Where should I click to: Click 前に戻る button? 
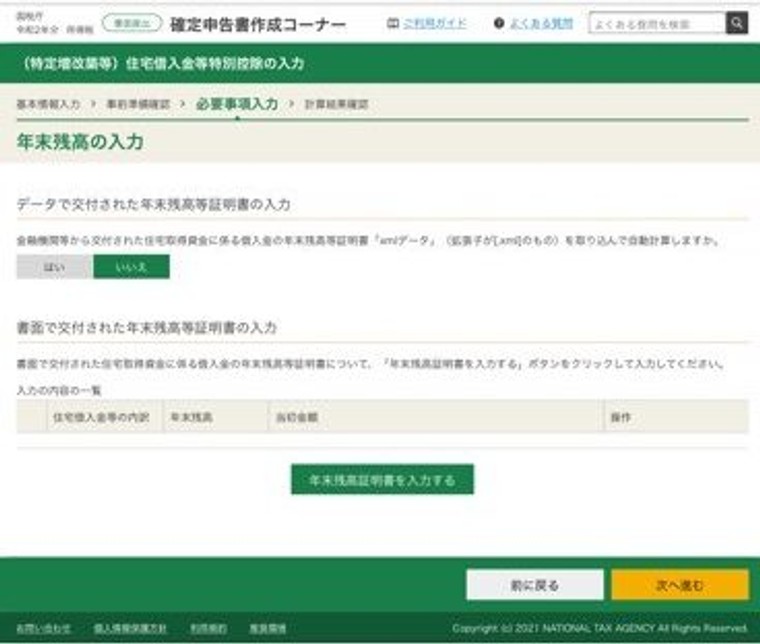click(535, 585)
